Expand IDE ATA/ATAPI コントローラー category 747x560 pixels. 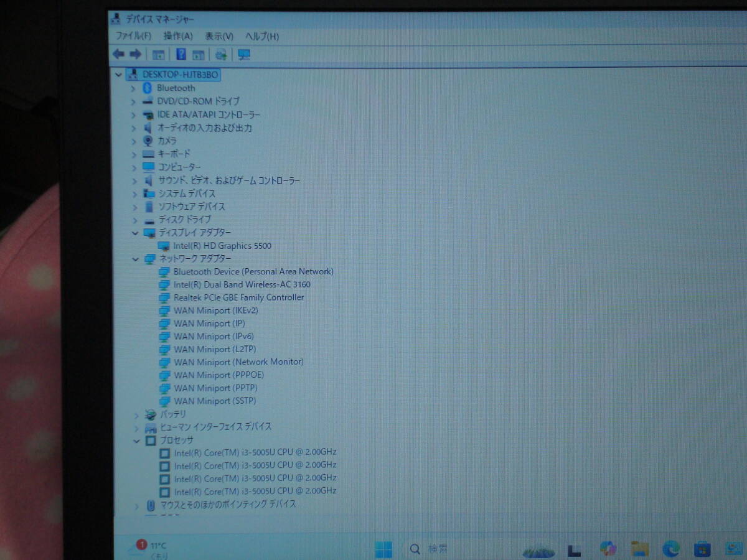click(x=133, y=115)
